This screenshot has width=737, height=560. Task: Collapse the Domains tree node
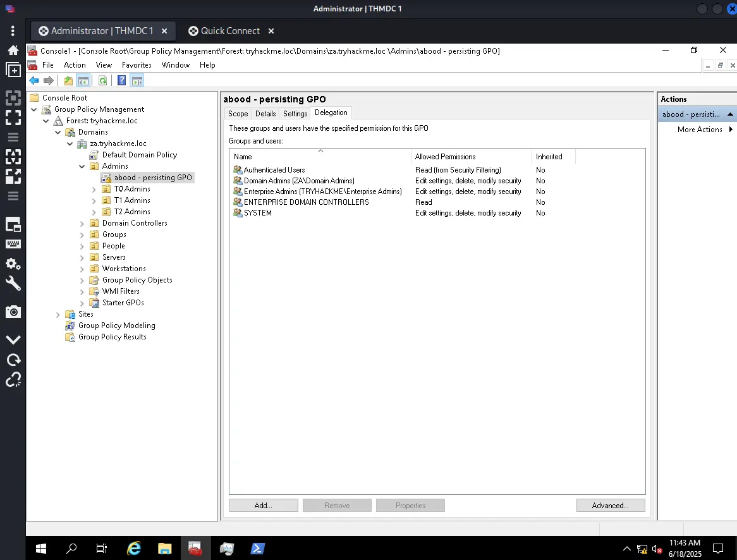(58, 133)
